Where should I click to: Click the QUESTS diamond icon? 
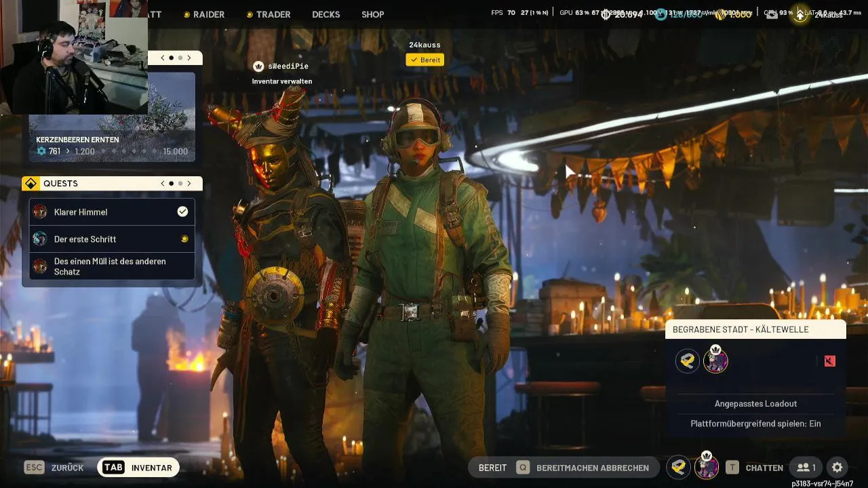(x=30, y=184)
